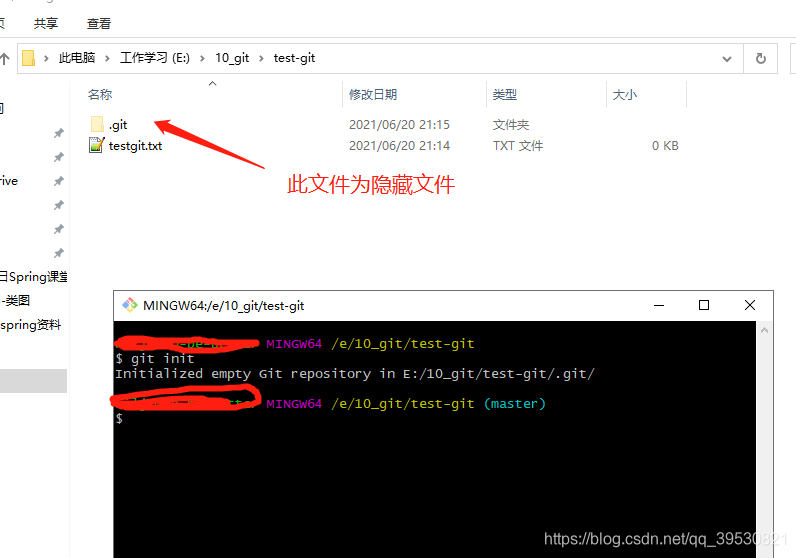This screenshot has width=796, height=558.
Task: Click the Git Bash icon in terminal titlebar
Action: [130, 305]
